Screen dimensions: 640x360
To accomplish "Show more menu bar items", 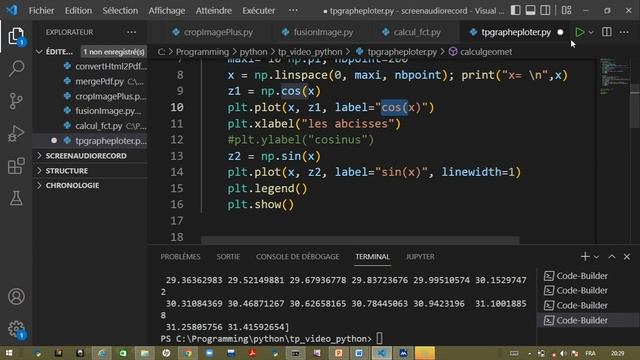I will 293,10.
